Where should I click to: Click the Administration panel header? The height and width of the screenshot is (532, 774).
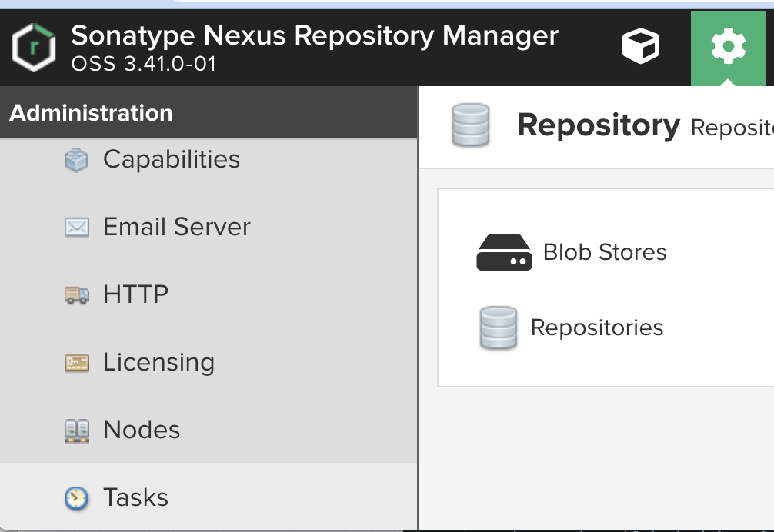pos(209,113)
